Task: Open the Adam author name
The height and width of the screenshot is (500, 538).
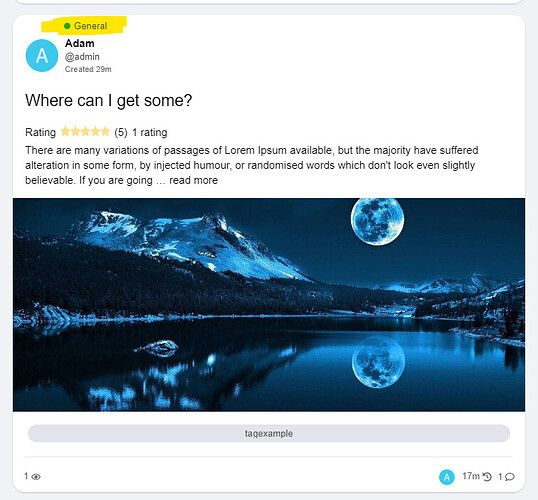Action: (x=80, y=43)
